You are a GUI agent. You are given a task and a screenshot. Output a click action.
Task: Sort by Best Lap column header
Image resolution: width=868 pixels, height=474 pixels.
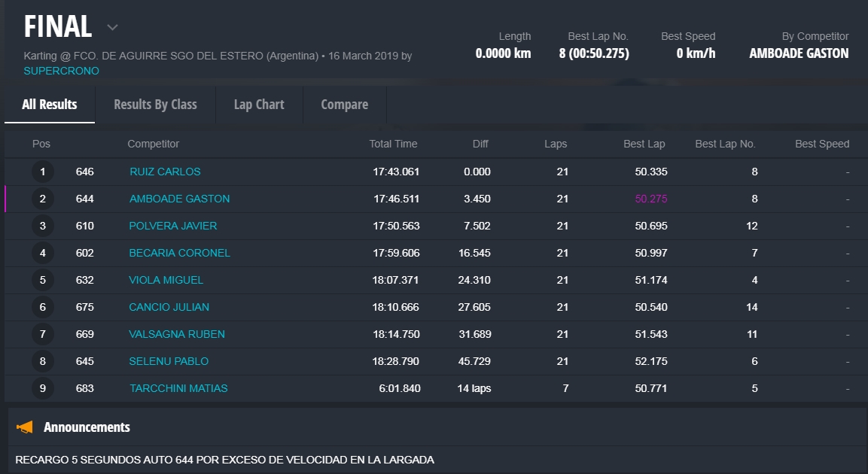tap(644, 144)
